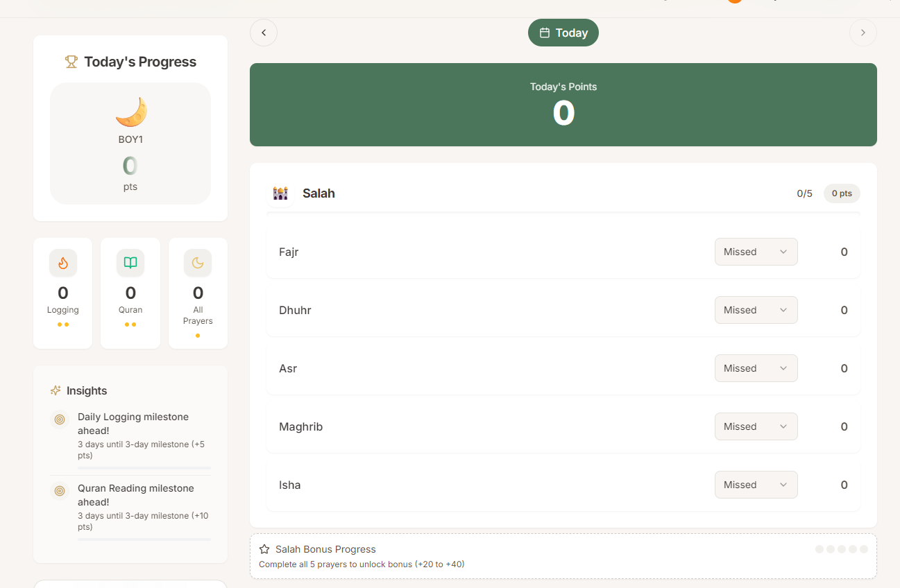Screen dimensions: 900x588
Task: Click the Salah bonus progress dots
Action: tap(842, 549)
